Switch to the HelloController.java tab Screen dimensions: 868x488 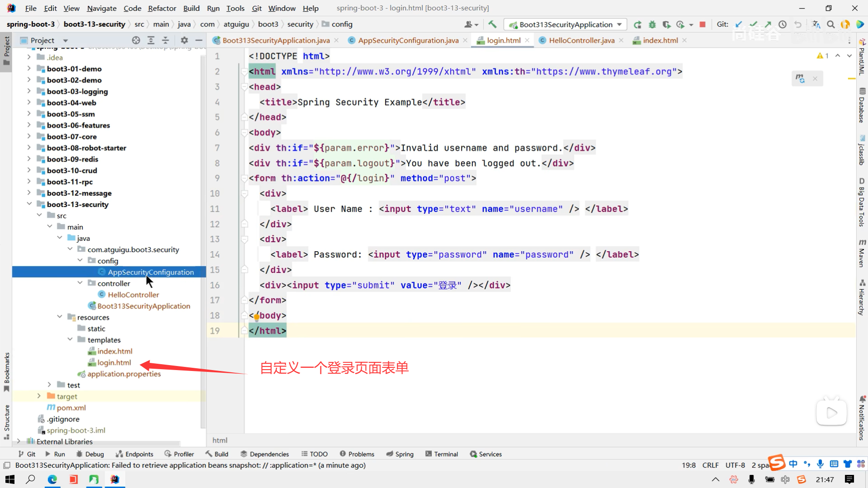pos(581,40)
